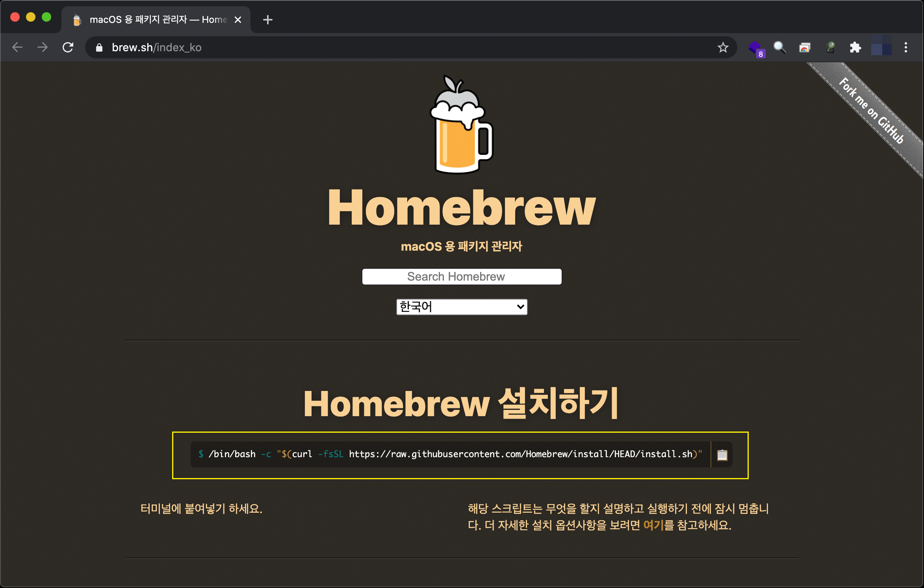Follow the 여기 installation options link
This screenshot has height=588, width=924.
click(x=653, y=525)
